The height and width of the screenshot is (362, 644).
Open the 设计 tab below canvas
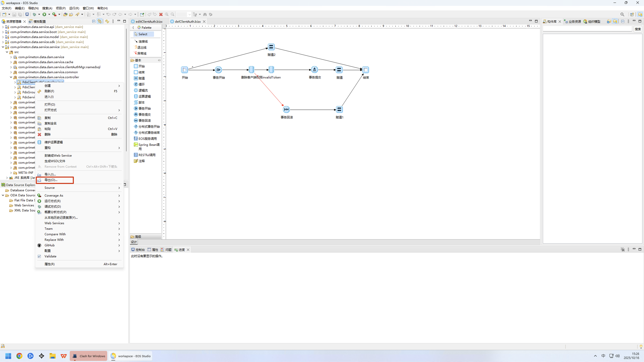click(x=134, y=242)
